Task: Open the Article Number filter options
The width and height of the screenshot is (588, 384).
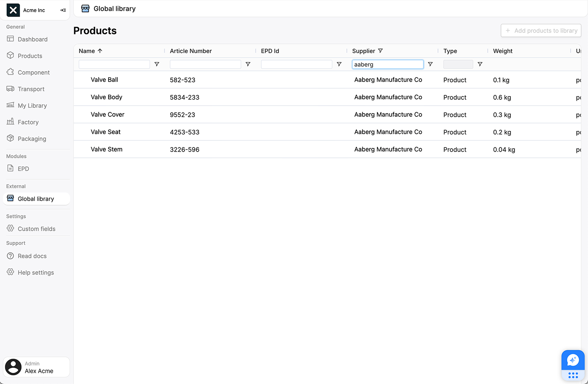Action: pyautogui.click(x=248, y=64)
